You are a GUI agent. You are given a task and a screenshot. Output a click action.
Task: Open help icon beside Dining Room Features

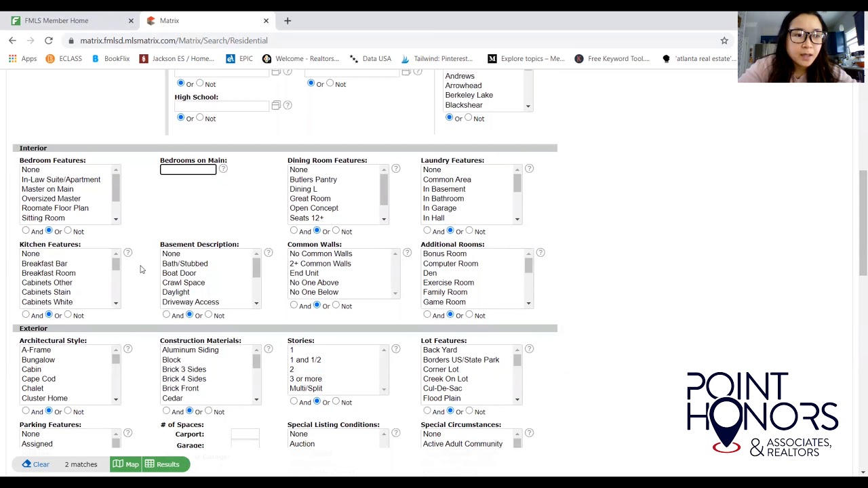click(x=396, y=169)
